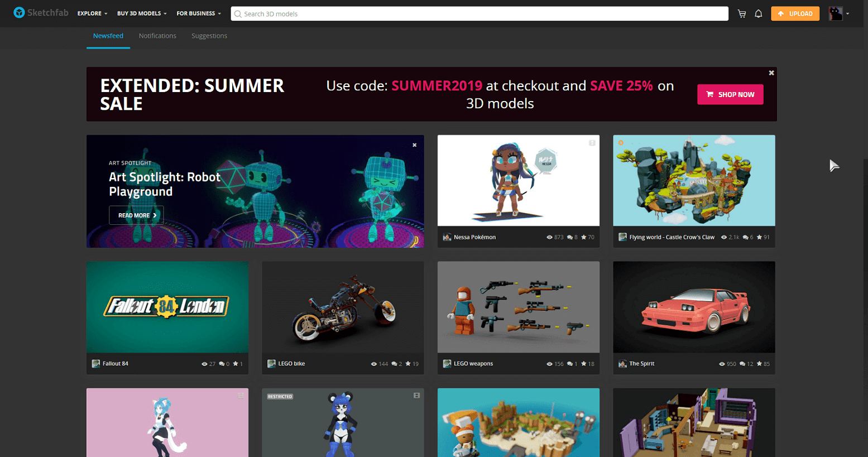Open the Art Spotlight: Robot Playground headline

165,184
